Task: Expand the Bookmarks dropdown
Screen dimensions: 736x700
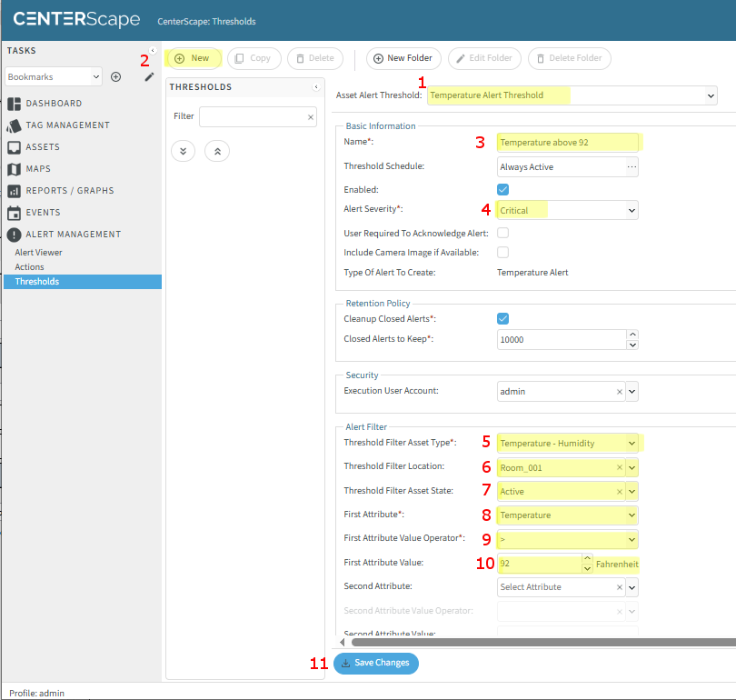Action: [x=95, y=77]
